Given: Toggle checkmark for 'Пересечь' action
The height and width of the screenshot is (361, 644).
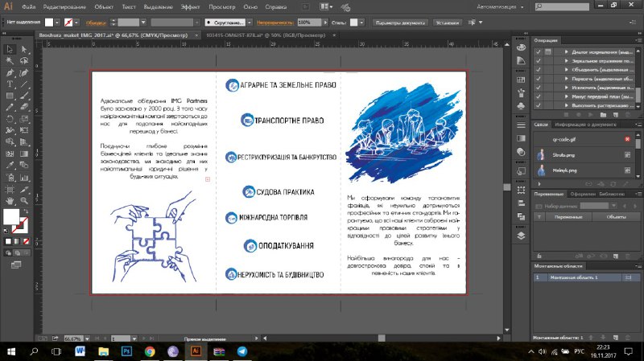Looking at the screenshot, I should click(x=538, y=79).
